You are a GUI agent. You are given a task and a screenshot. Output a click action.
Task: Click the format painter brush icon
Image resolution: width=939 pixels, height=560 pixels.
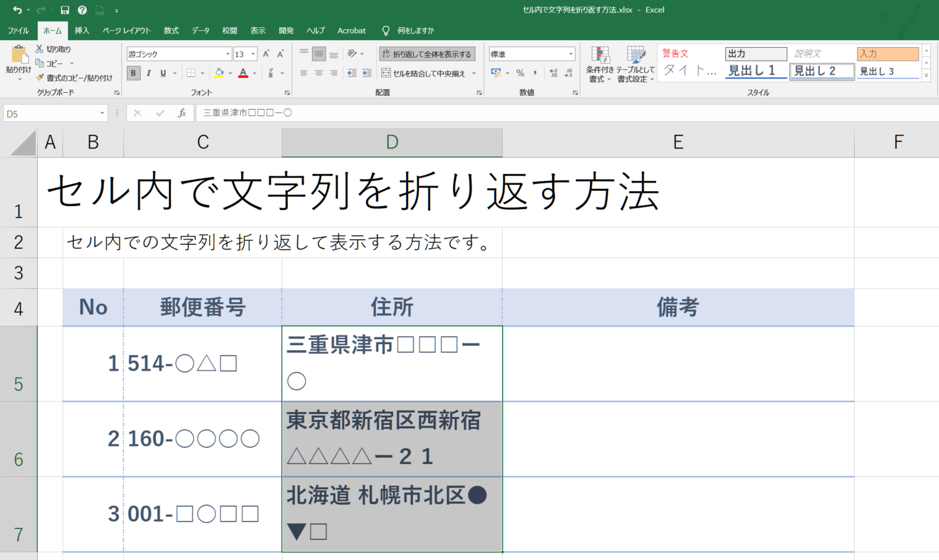coord(40,78)
